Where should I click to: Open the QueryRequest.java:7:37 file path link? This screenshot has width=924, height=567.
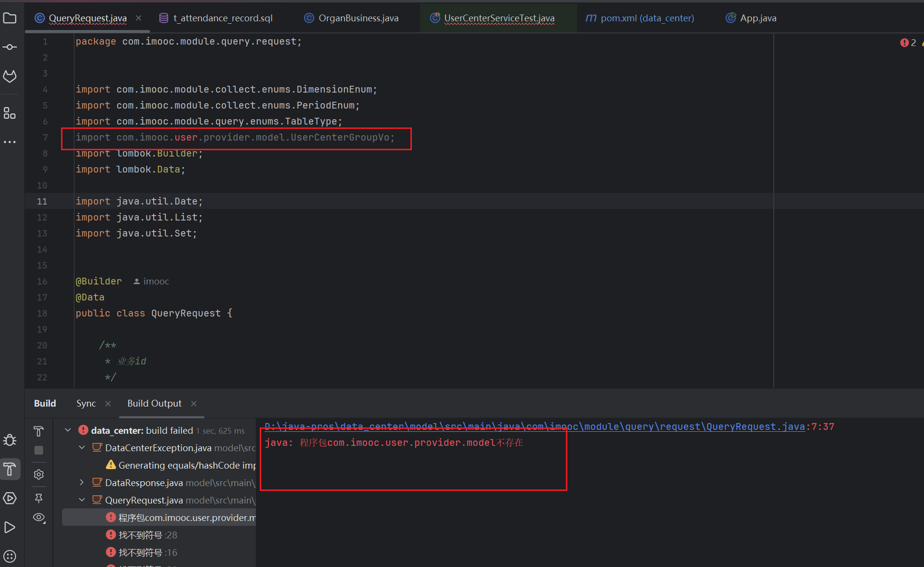click(x=535, y=426)
